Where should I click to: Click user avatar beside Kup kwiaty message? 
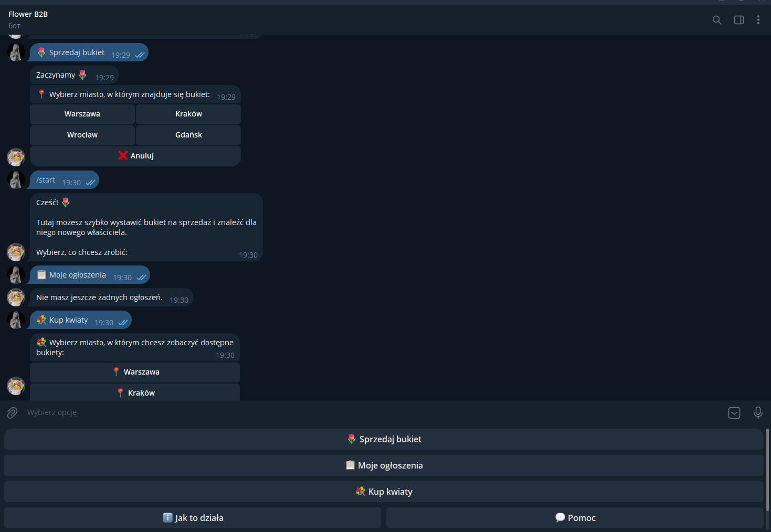[x=16, y=320]
